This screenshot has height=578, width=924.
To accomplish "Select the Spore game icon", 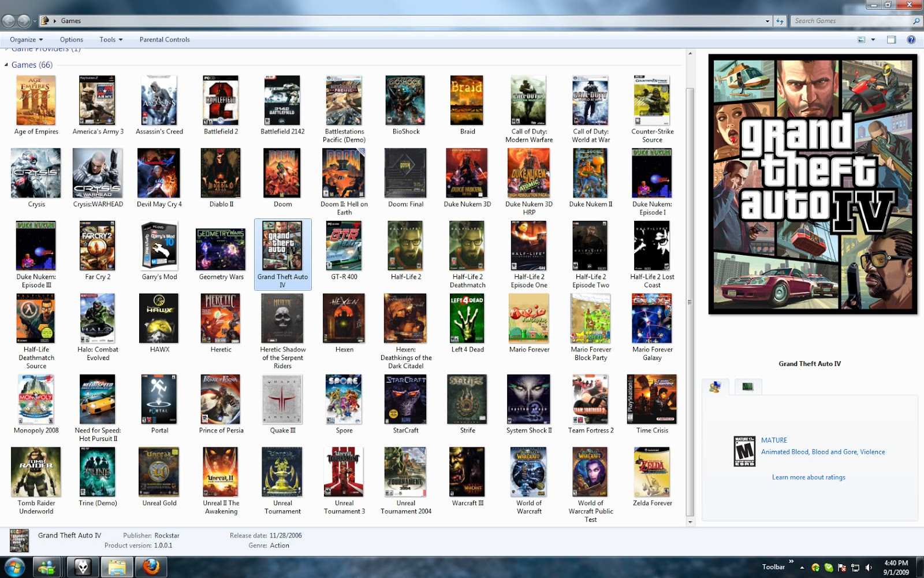I will coord(344,399).
